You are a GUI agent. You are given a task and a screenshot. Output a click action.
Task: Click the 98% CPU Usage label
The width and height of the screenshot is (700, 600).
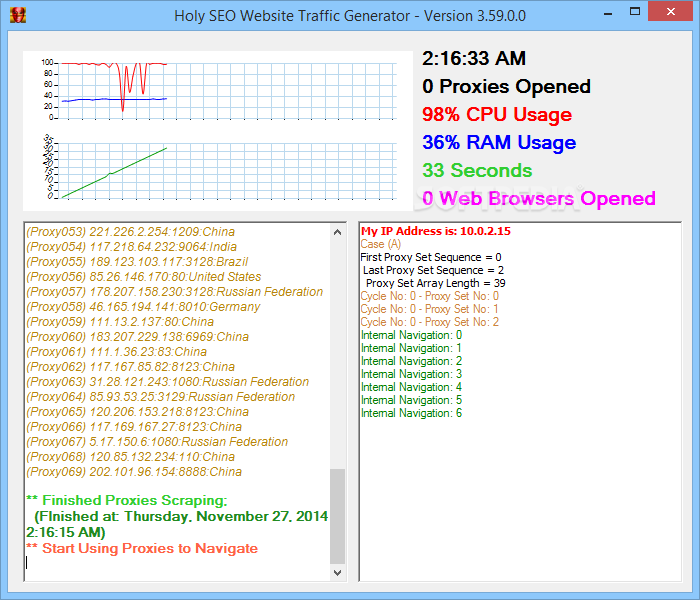497,115
